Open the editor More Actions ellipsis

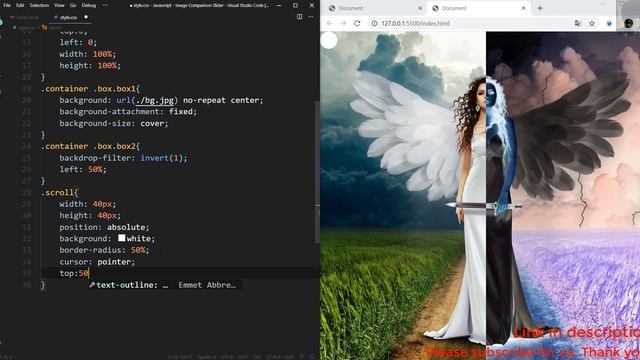click(x=311, y=17)
